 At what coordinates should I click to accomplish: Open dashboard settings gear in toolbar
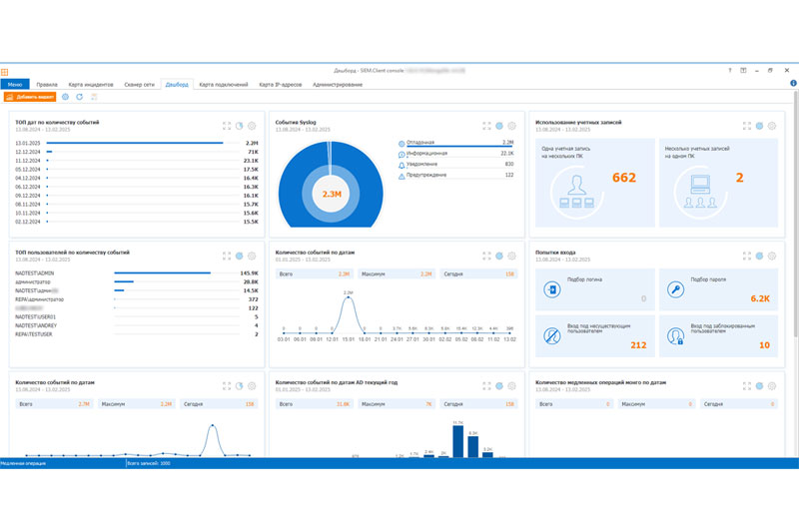[x=65, y=97]
